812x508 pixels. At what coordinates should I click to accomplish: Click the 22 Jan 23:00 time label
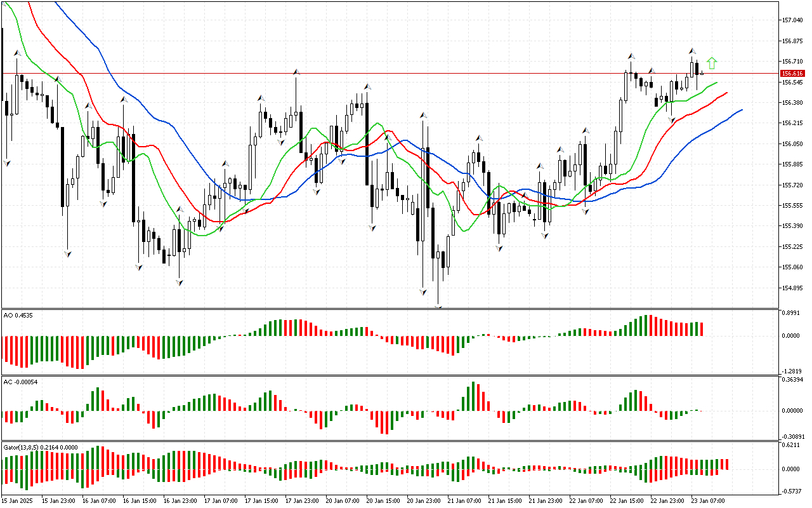(669, 500)
